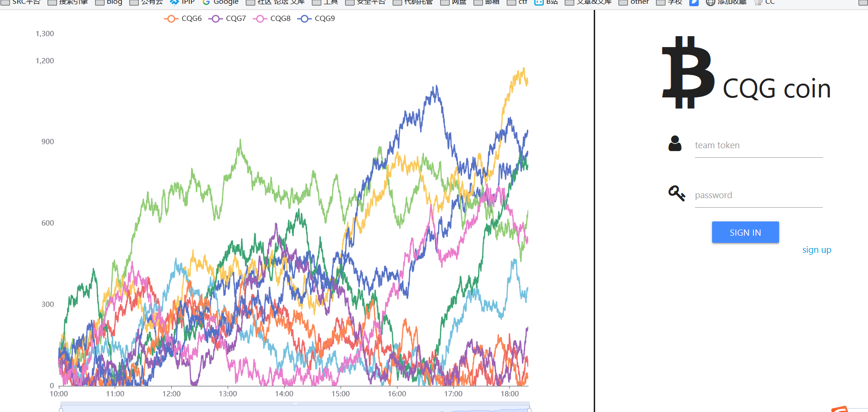
Task: Focus the team token input field
Action: tap(758, 145)
